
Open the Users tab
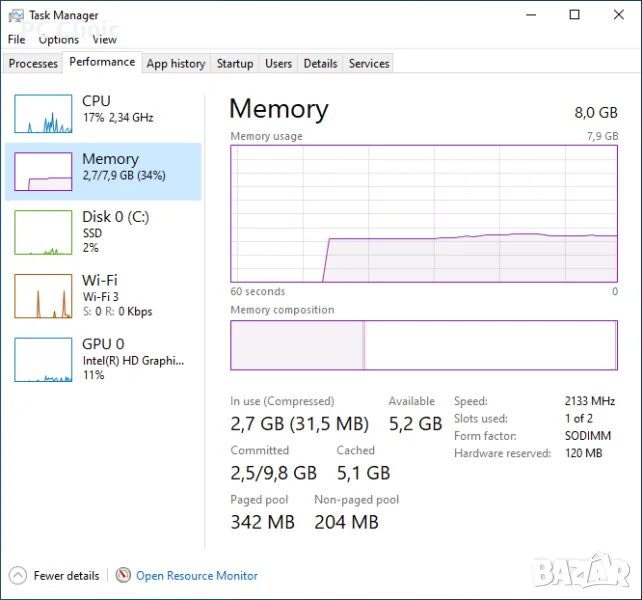coord(278,63)
